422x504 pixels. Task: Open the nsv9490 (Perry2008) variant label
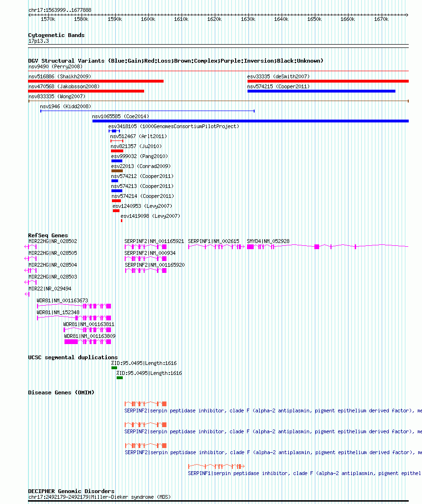55,66
